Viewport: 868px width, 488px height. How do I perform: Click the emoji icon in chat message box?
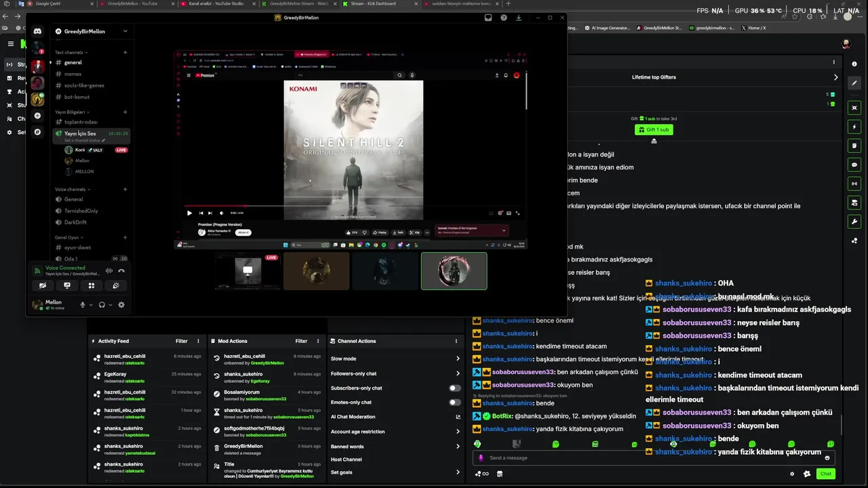coord(827,457)
